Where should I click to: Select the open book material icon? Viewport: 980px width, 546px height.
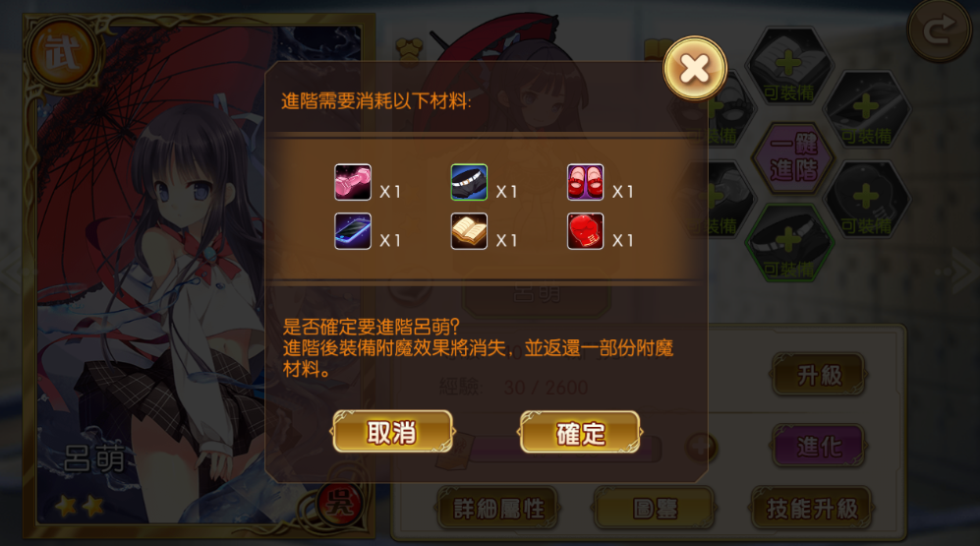(469, 231)
